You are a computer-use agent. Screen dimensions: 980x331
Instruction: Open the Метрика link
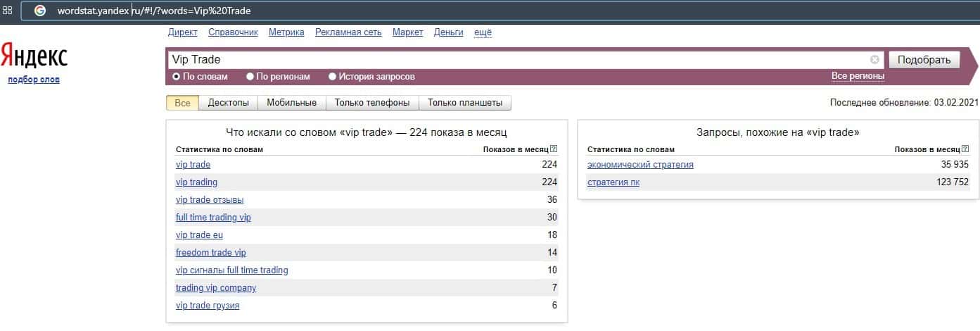pyautogui.click(x=286, y=32)
